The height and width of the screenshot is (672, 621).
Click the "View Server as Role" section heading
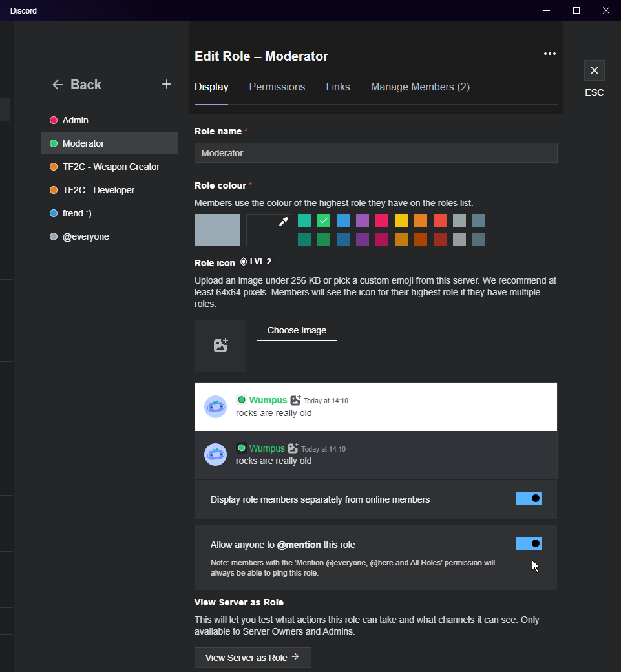(239, 602)
